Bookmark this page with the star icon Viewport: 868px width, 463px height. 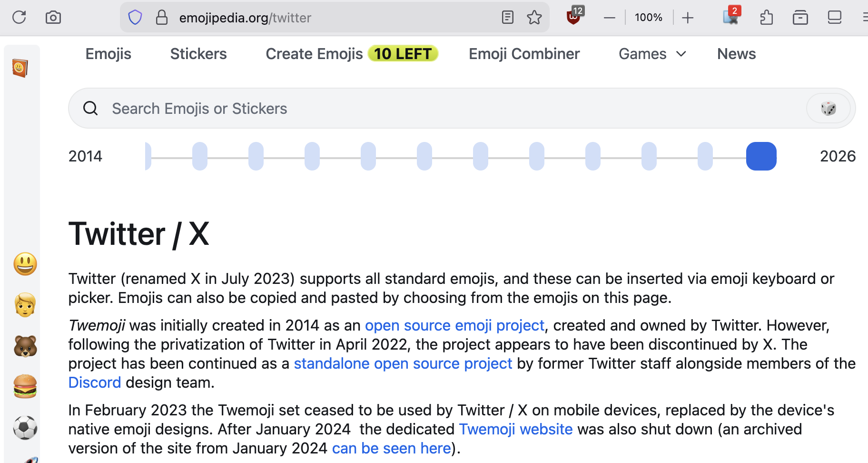click(534, 18)
